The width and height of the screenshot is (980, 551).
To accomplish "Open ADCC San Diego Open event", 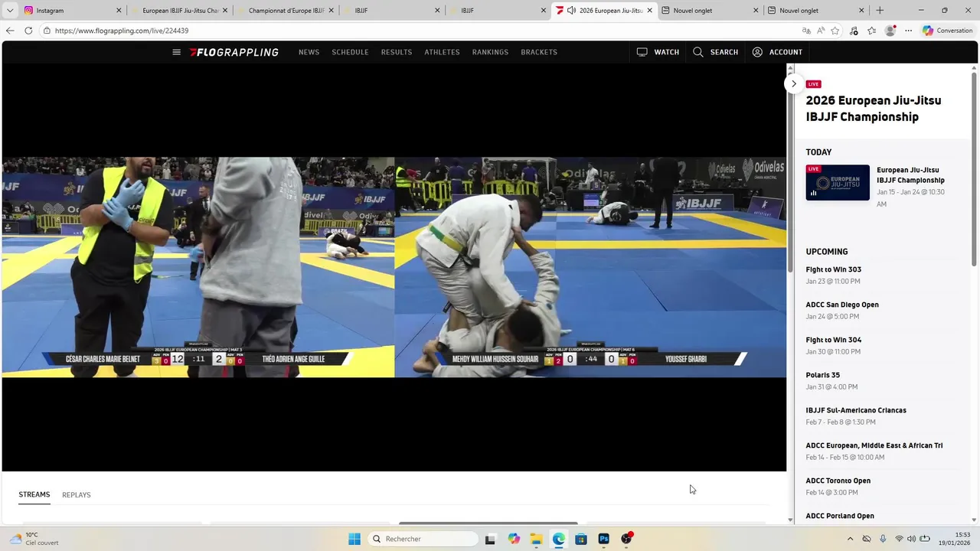I will point(842,305).
